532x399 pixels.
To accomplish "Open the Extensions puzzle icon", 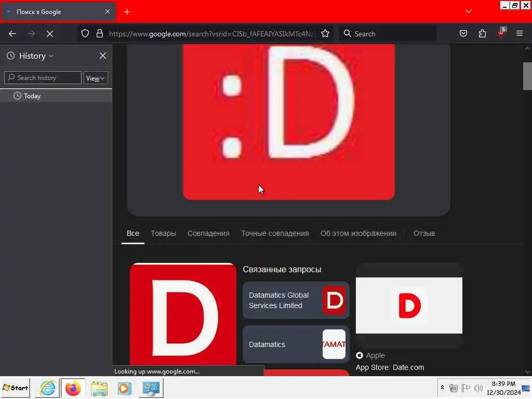I will tap(482, 33).
